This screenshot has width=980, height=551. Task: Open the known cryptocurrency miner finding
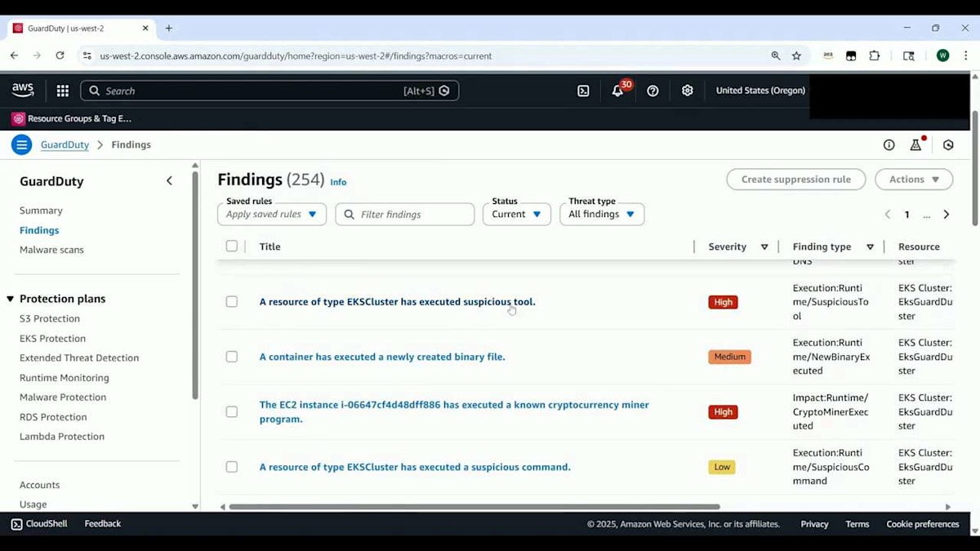pos(454,411)
